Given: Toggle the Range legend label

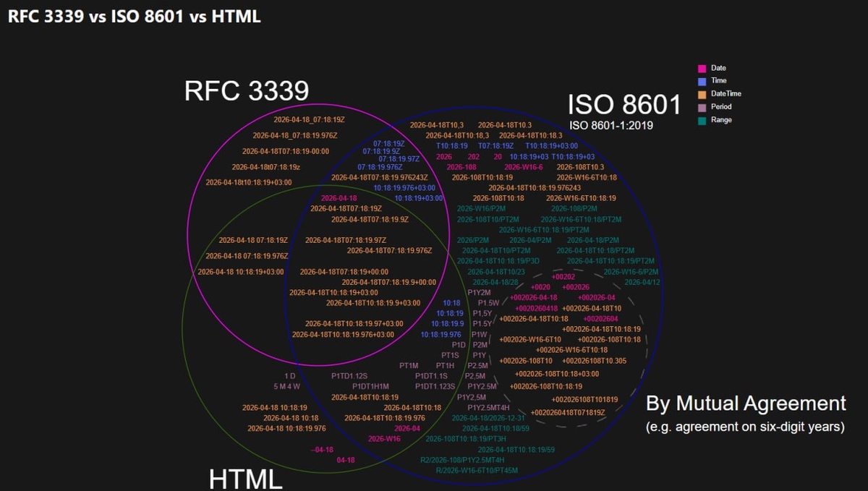Looking at the screenshot, I should pos(722,120).
